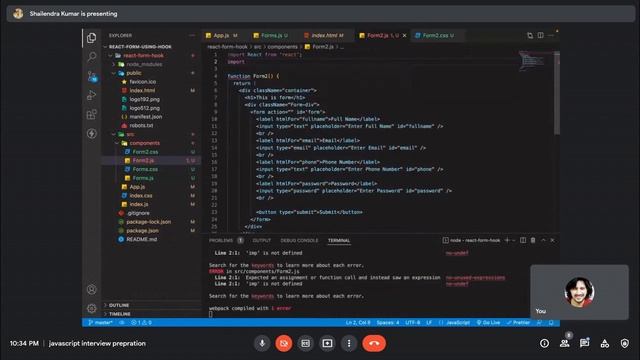Open the chat with everyone panel
The width and height of the screenshot is (640, 360).
pyautogui.click(x=584, y=343)
